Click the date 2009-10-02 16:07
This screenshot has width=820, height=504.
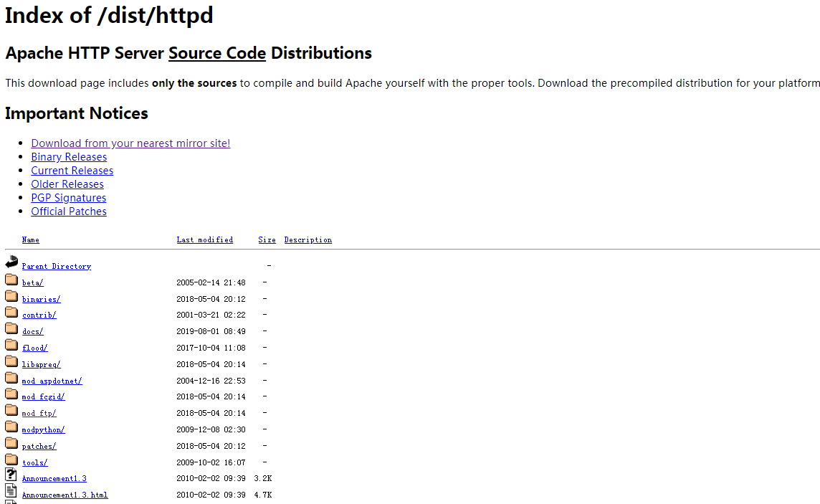(x=211, y=462)
